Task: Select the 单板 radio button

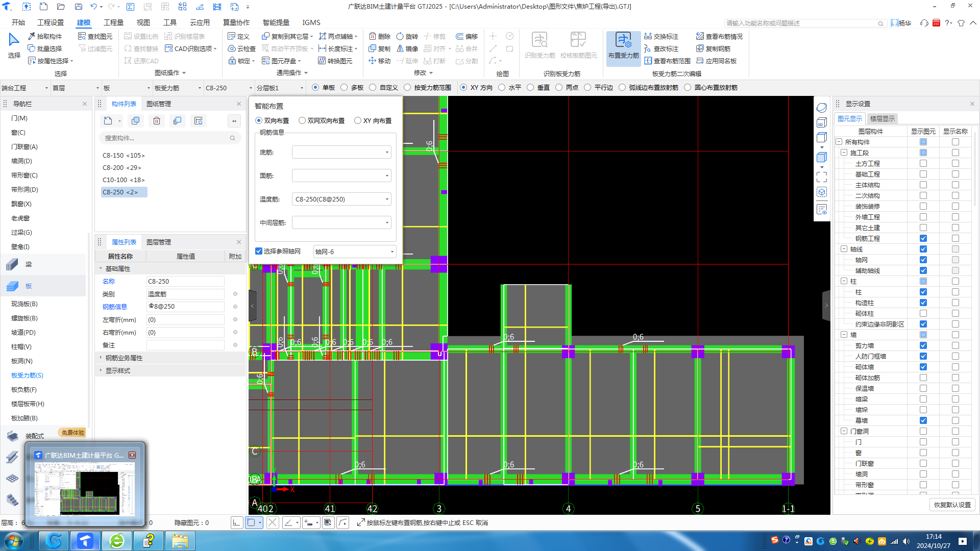Action: click(x=315, y=88)
